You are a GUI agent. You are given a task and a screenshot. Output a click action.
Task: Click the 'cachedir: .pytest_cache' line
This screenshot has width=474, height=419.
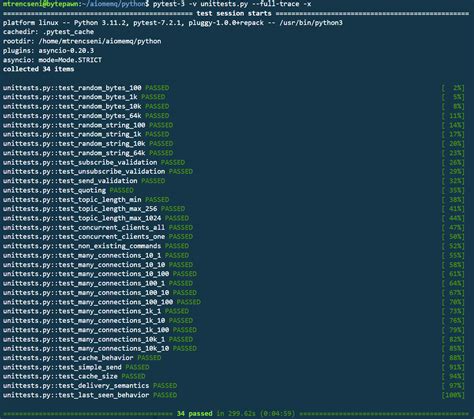pyautogui.click(x=48, y=32)
